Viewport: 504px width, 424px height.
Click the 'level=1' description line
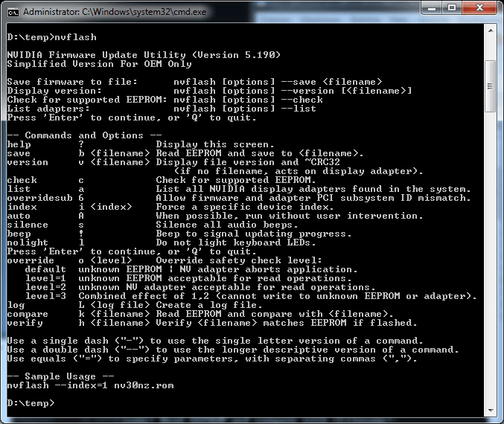(188, 278)
